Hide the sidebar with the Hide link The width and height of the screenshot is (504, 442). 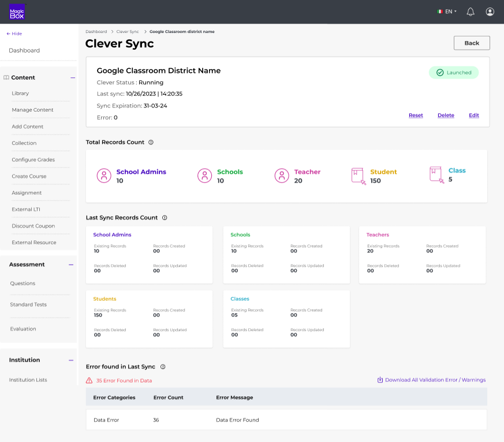pyautogui.click(x=14, y=34)
